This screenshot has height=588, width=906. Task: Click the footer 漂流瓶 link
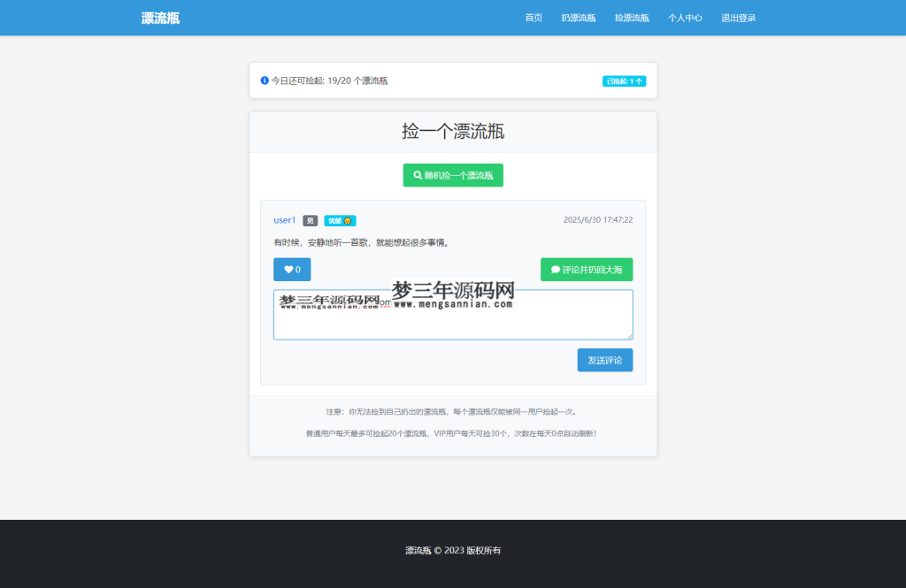click(416, 549)
